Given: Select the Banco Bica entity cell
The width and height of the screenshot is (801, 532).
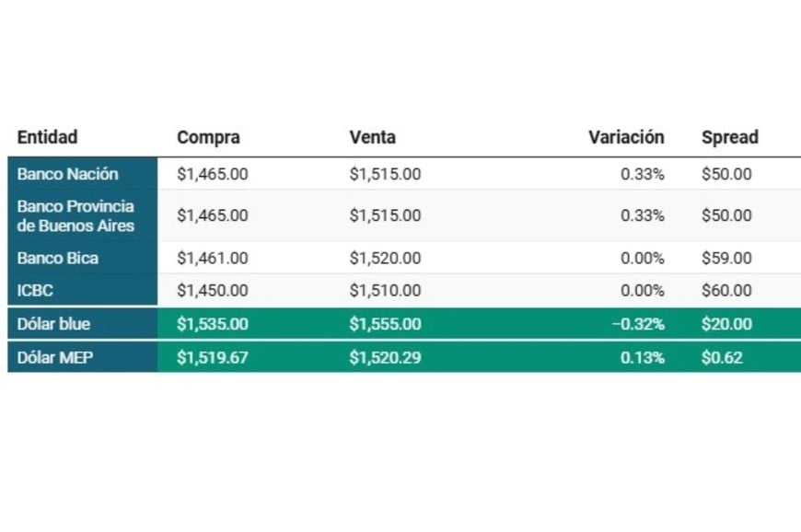Looking at the screenshot, I should [x=58, y=259].
